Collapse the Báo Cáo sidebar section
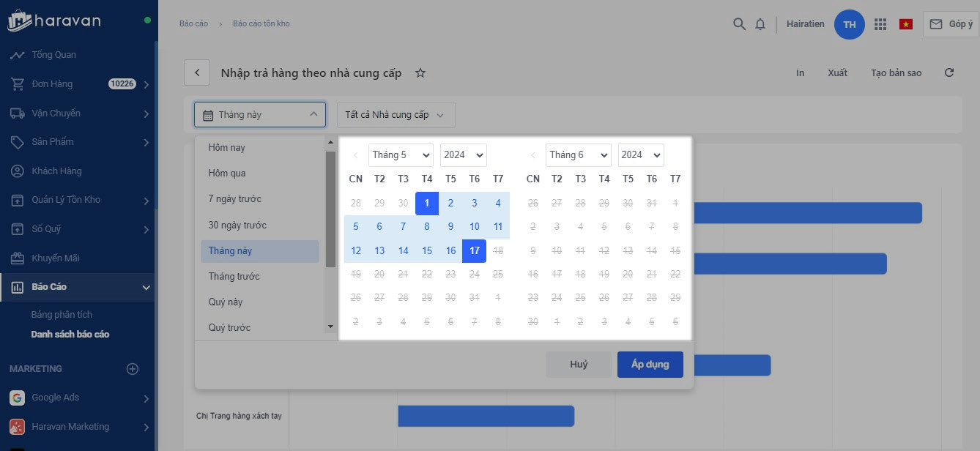Viewport: 980px width, 451px height. tap(146, 288)
